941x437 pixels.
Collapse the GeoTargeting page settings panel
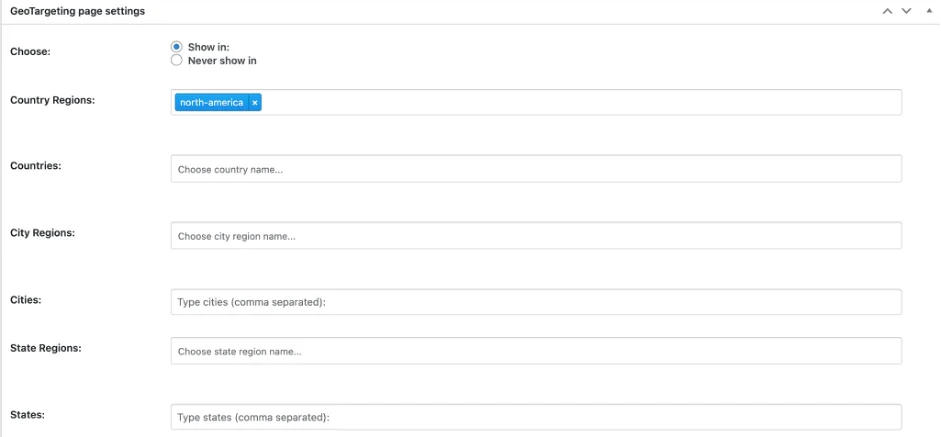pyautogui.click(x=929, y=11)
